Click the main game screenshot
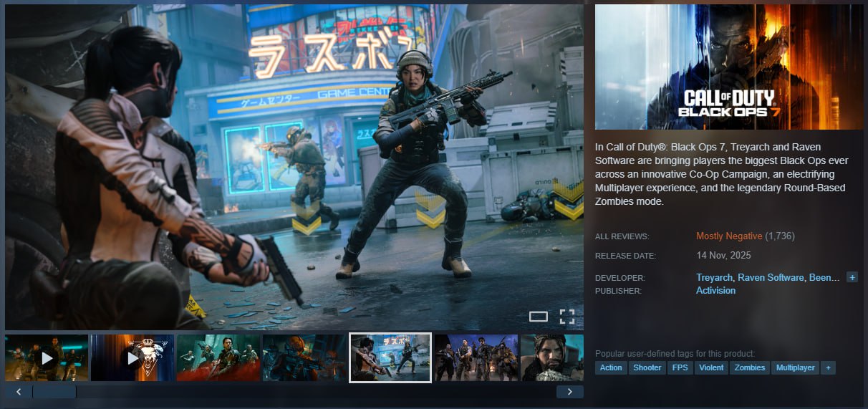Screen dimensions: 868x409 (294, 167)
